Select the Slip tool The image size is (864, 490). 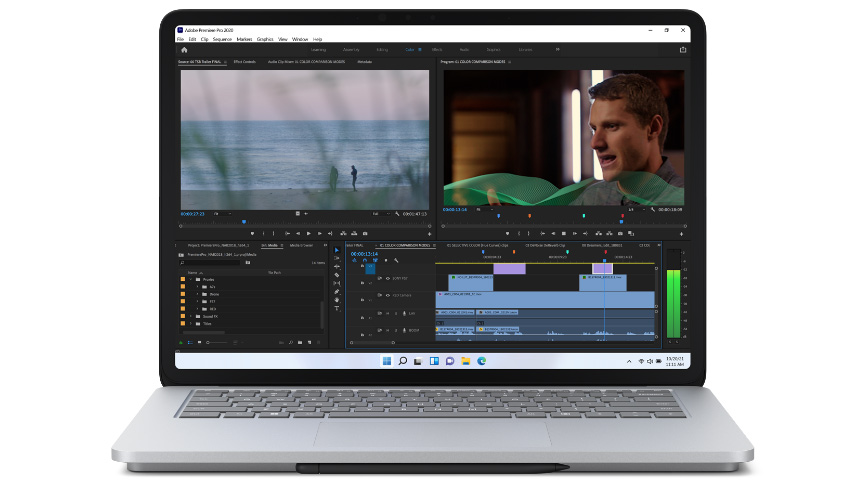click(x=337, y=283)
